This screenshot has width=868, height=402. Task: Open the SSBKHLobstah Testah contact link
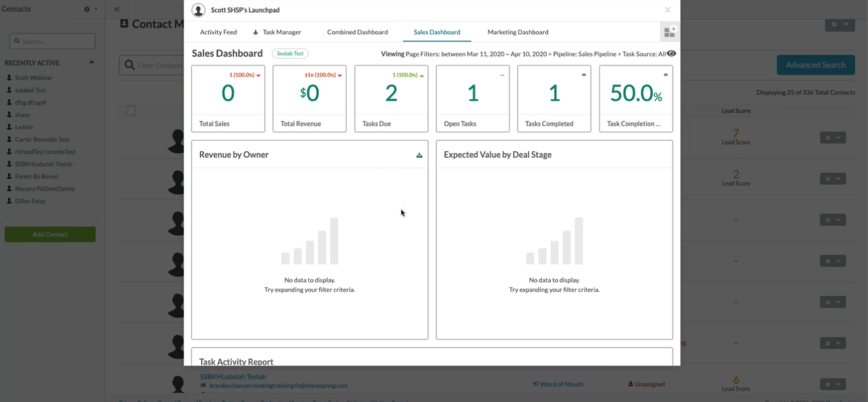233,376
